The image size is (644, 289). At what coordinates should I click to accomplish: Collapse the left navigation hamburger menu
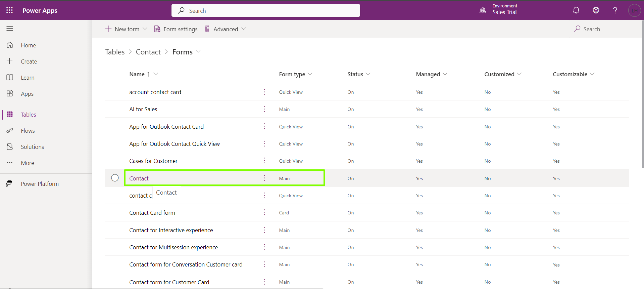[10, 29]
